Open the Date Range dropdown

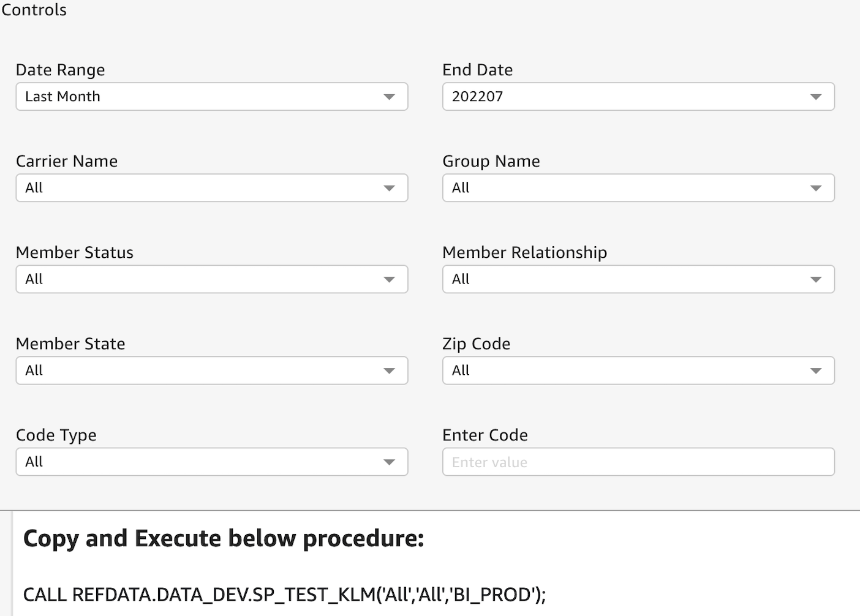[x=211, y=96]
